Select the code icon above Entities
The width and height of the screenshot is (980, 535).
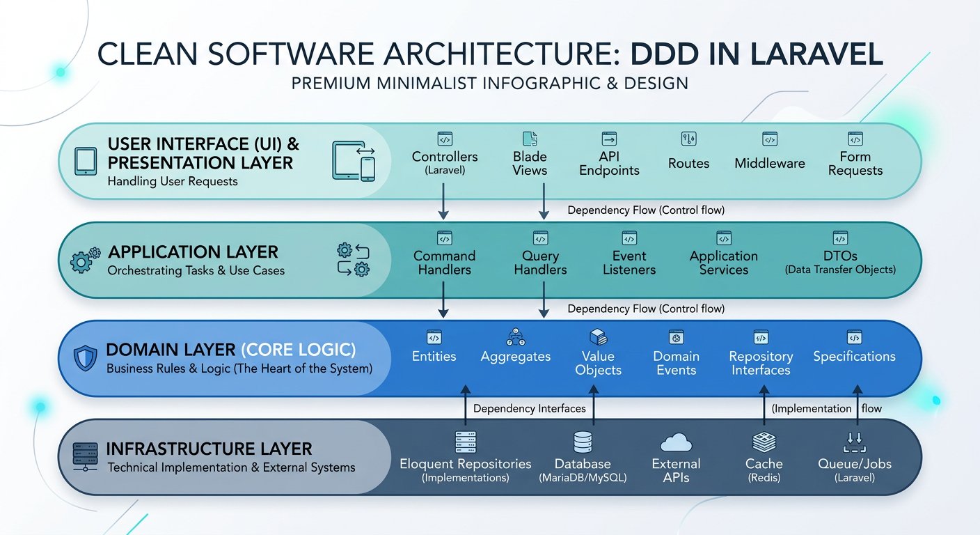(x=434, y=338)
